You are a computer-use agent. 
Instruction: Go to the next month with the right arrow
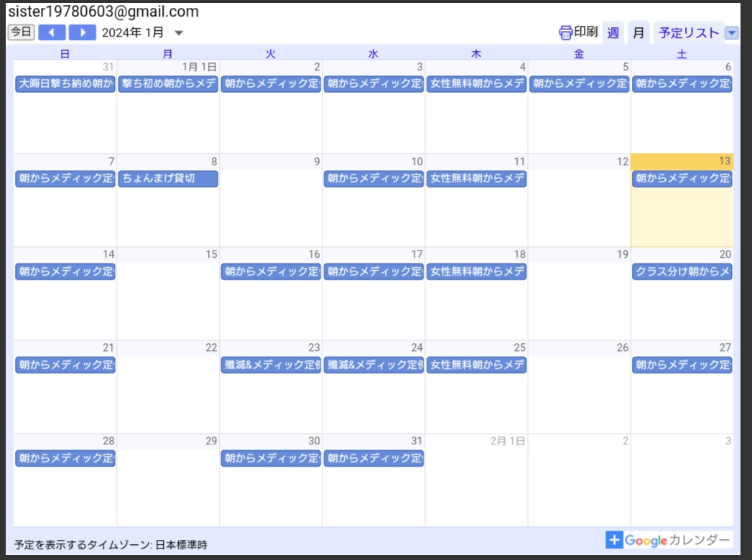pyautogui.click(x=83, y=32)
